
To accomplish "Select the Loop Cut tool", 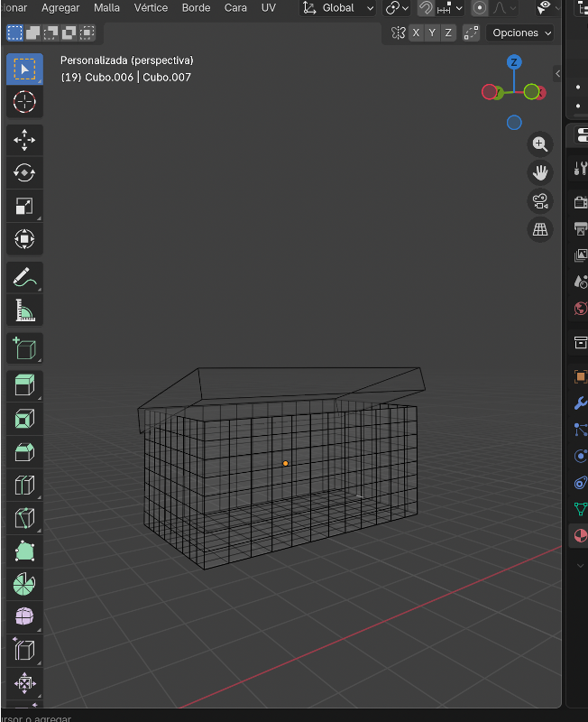I will tap(24, 485).
